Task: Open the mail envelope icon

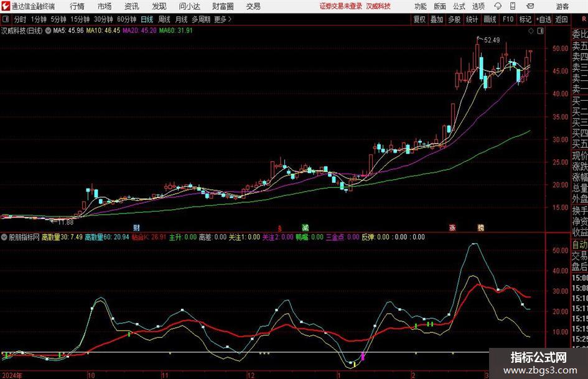Action: coord(530,6)
